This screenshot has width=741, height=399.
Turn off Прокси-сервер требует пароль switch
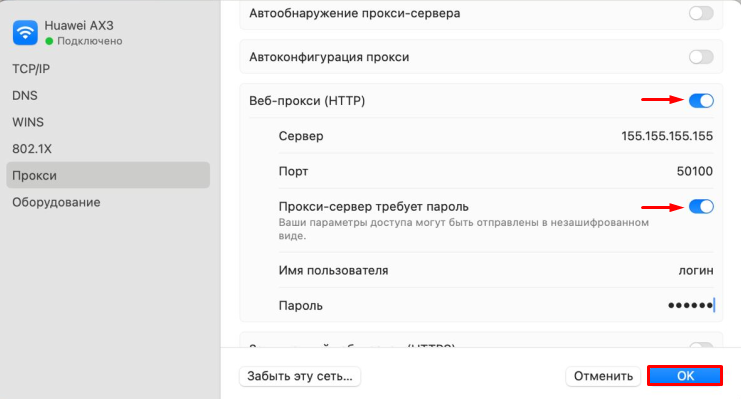tap(701, 207)
